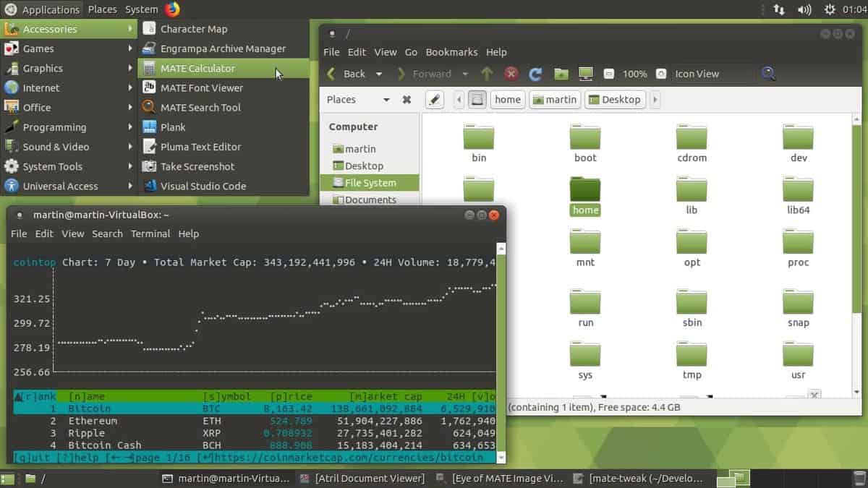The height and width of the screenshot is (488, 868).
Task: Switch to Atril Document Viewer task
Action: 362,479
